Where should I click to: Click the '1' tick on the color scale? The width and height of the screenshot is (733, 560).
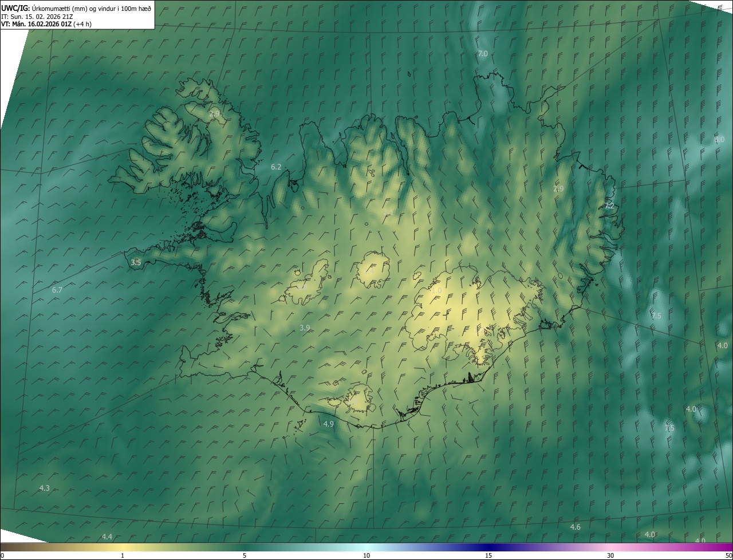click(123, 555)
